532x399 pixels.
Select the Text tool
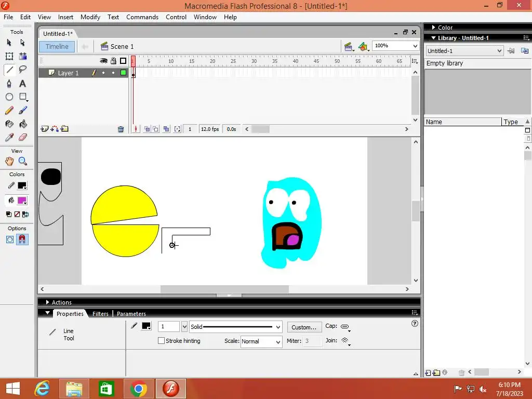pyautogui.click(x=22, y=84)
